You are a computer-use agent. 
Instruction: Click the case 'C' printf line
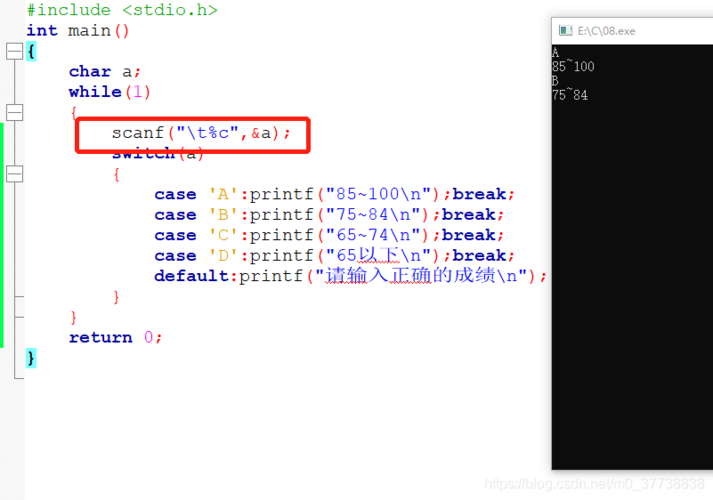(x=329, y=235)
